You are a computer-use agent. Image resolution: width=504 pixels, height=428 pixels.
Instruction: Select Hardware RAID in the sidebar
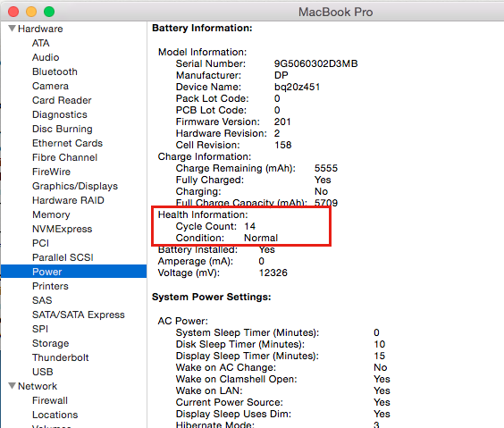(x=68, y=200)
